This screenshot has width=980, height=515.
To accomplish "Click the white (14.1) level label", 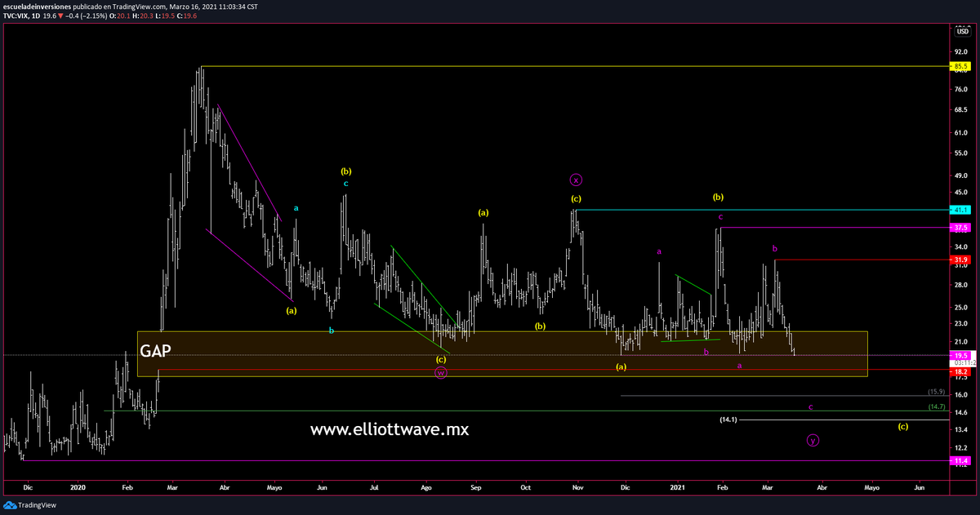I will [728, 420].
